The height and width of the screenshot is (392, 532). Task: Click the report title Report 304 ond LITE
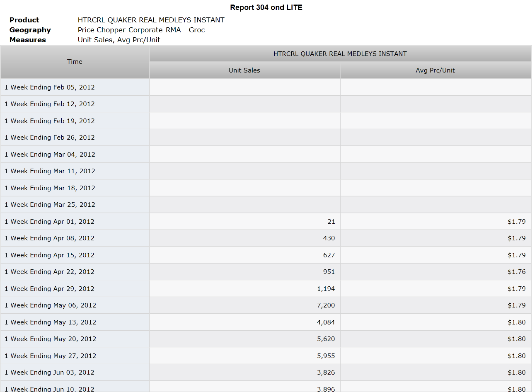point(266,7)
